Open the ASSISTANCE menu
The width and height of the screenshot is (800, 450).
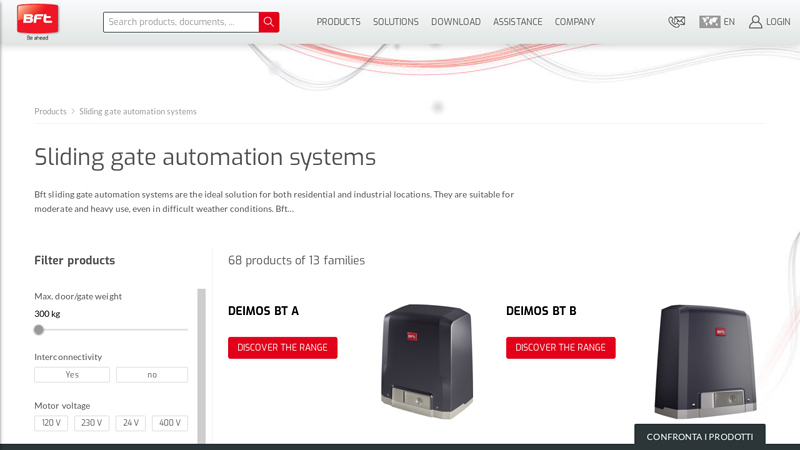click(517, 22)
